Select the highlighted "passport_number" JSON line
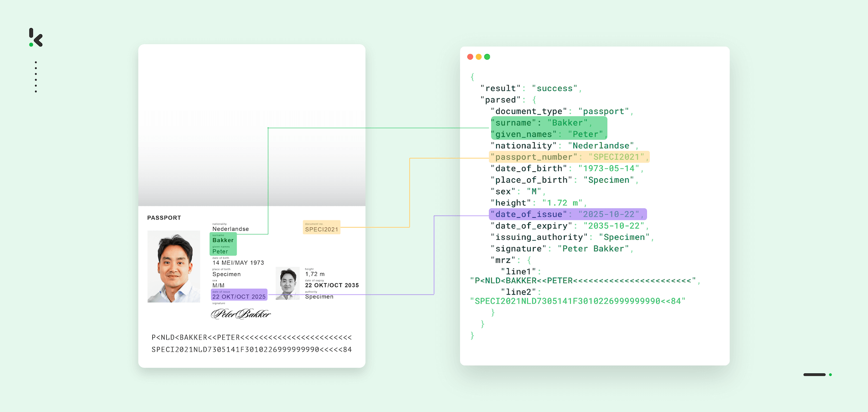The height and width of the screenshot is (412, 868). pos(569,157)
